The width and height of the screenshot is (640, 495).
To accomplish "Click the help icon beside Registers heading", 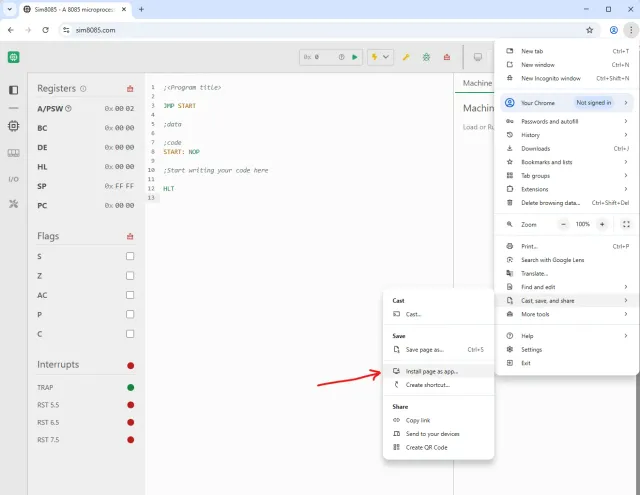I will click(x=83, y=89).
